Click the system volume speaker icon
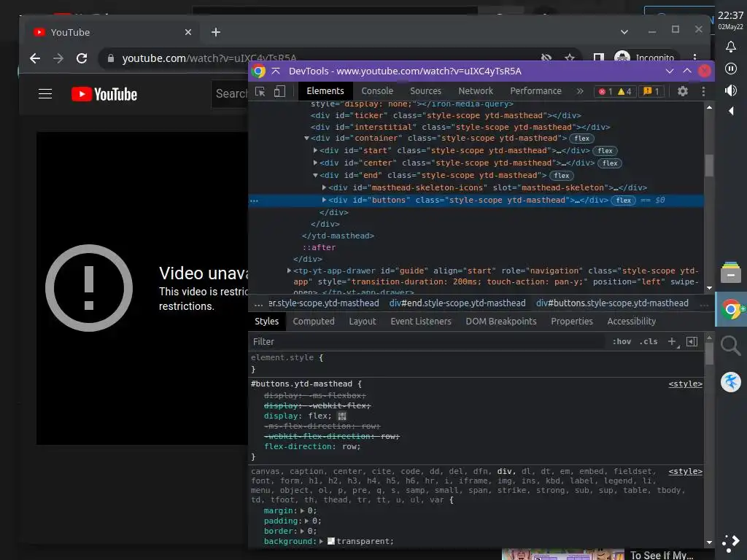 (x=730, y=90)
